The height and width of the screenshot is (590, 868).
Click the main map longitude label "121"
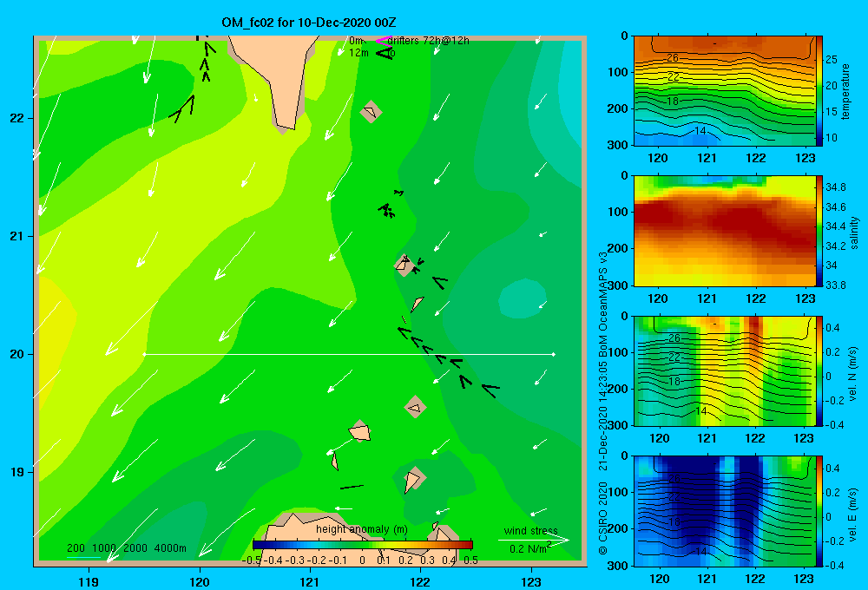[310, 581]
